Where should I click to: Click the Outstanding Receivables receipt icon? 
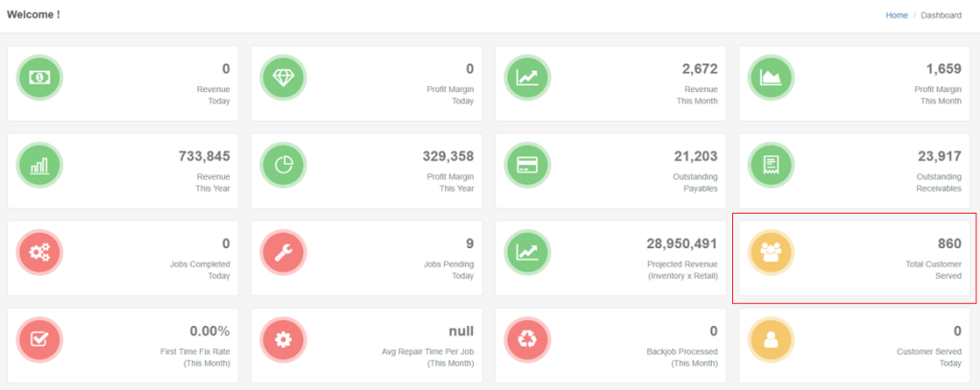[x=771, y=165]
